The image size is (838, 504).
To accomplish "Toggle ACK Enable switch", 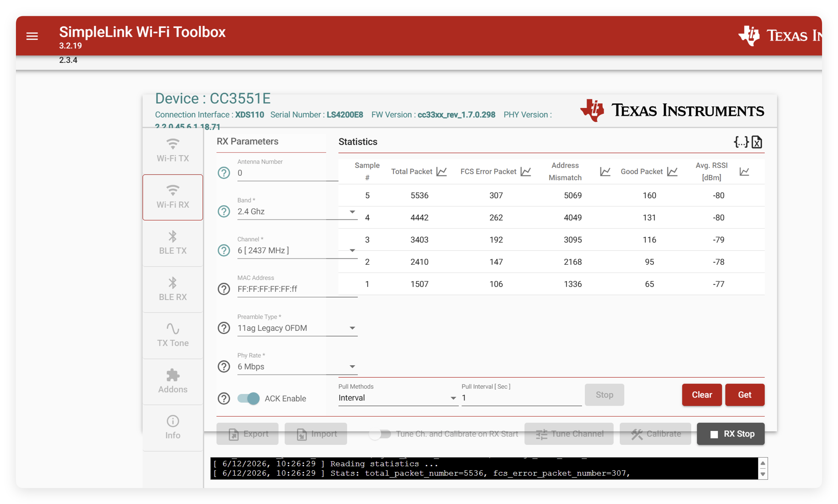I will (x=248, y=399).
